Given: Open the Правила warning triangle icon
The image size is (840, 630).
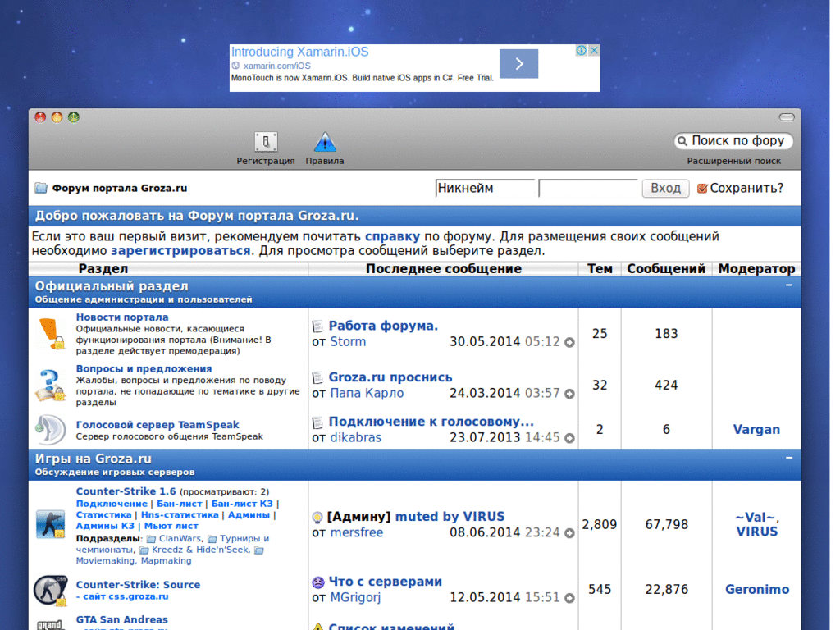Looking at the screenshot, I should pos(325,142).
